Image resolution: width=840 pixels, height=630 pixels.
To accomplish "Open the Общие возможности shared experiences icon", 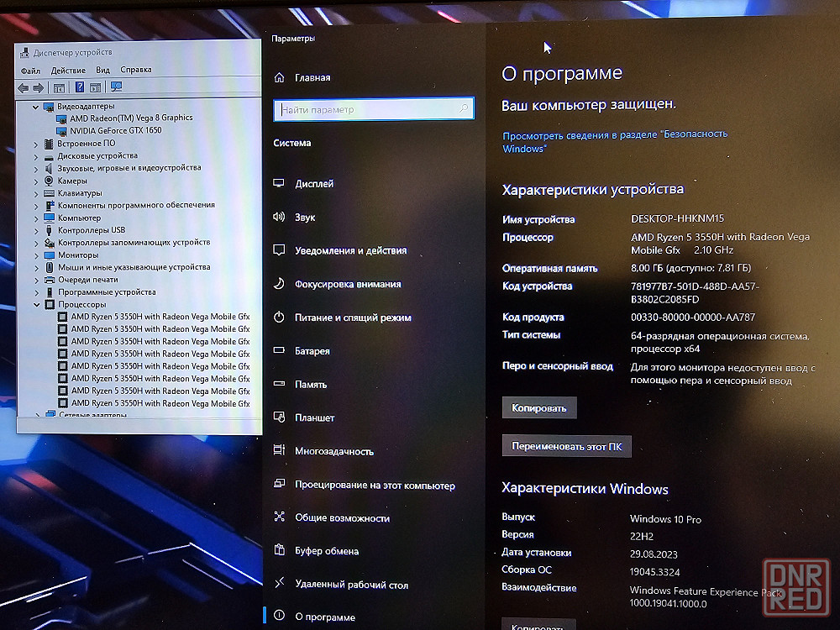I will coord(279,517).
